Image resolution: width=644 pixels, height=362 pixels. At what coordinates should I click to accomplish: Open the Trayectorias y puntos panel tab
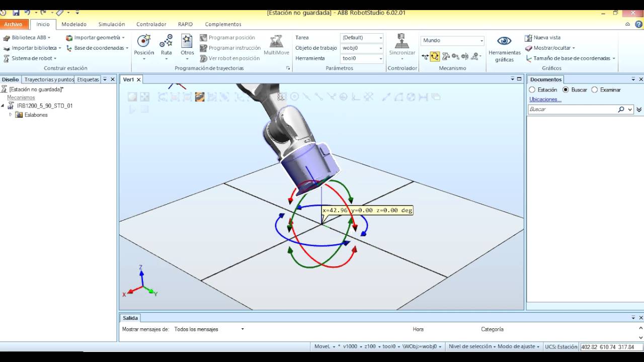49,79
